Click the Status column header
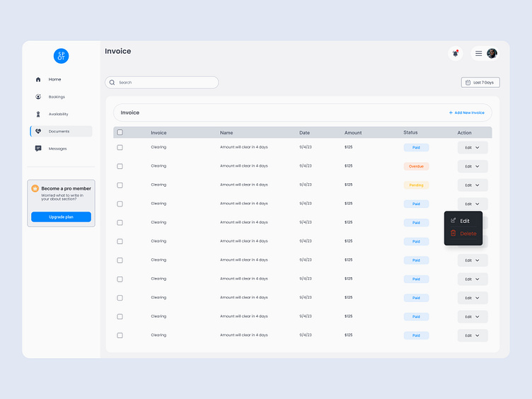The image size is (532, 399). 410,132
